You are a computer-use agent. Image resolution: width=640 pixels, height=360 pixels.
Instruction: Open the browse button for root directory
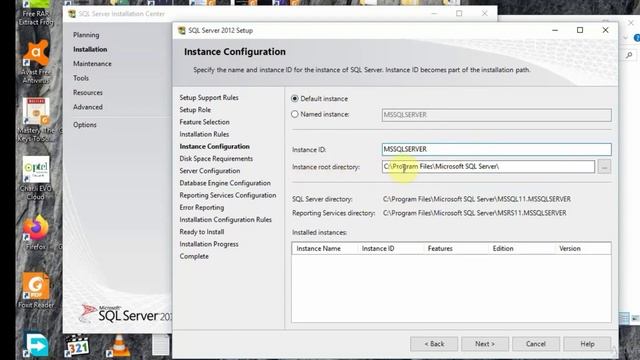[604, 167]
